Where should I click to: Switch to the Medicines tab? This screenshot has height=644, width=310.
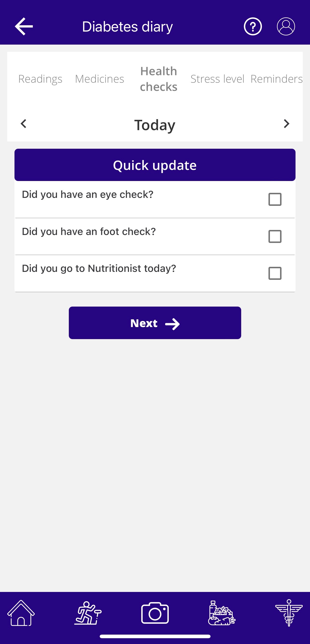coord(99,79)
